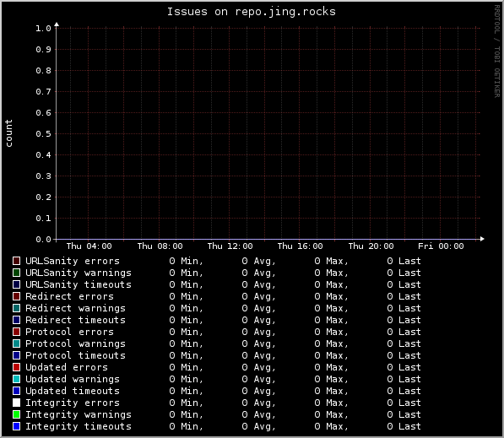Select the Fri 00:00 time axis label
This screenshot has height=438, width=504.
pos(441,246)
